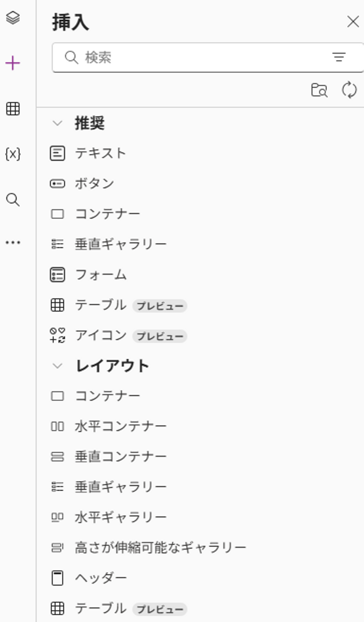
Task: Open the Variables {x} icon
Action: [13, 154]
